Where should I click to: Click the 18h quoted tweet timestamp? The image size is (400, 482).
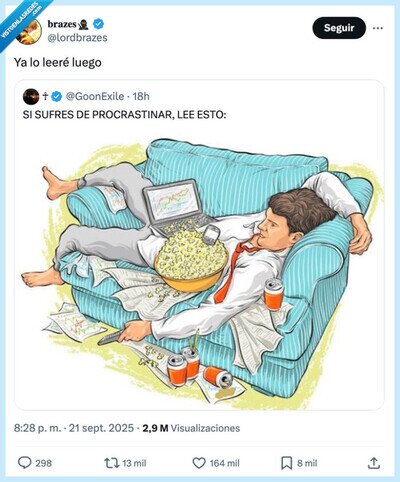click(x=141, y=97)
